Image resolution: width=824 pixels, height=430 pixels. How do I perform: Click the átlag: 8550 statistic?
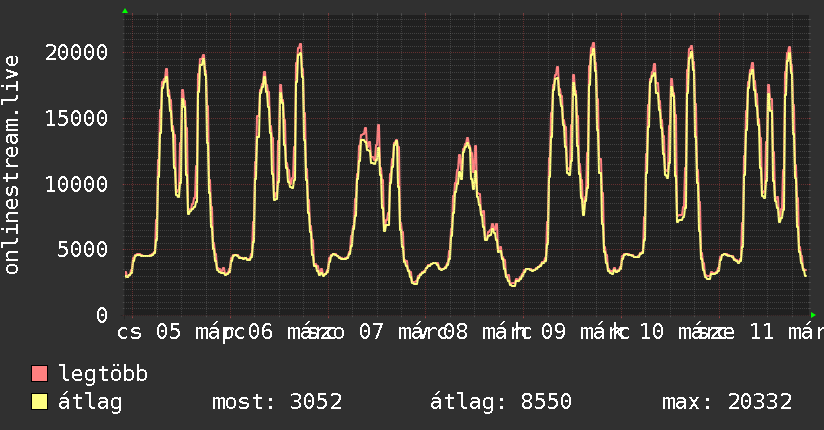pyautogui.click(x=500, y=402)
